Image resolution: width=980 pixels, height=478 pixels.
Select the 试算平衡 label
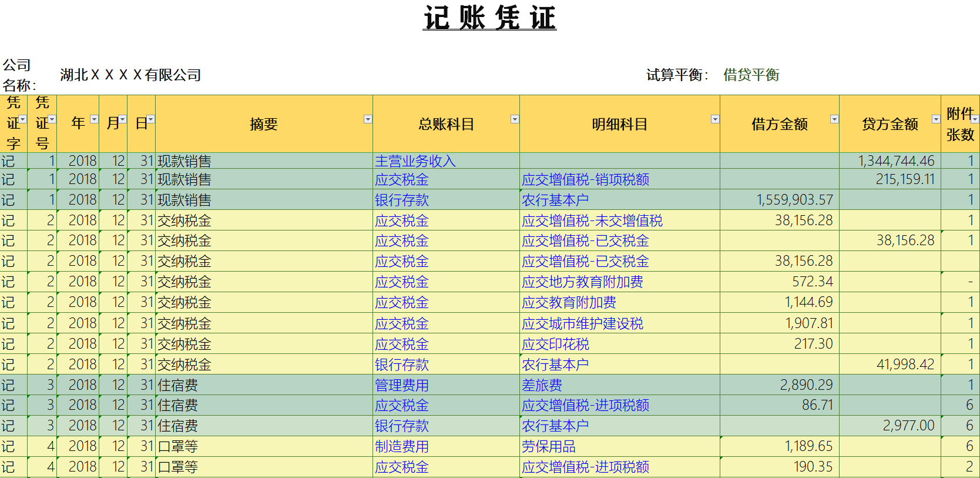[677, 75]
